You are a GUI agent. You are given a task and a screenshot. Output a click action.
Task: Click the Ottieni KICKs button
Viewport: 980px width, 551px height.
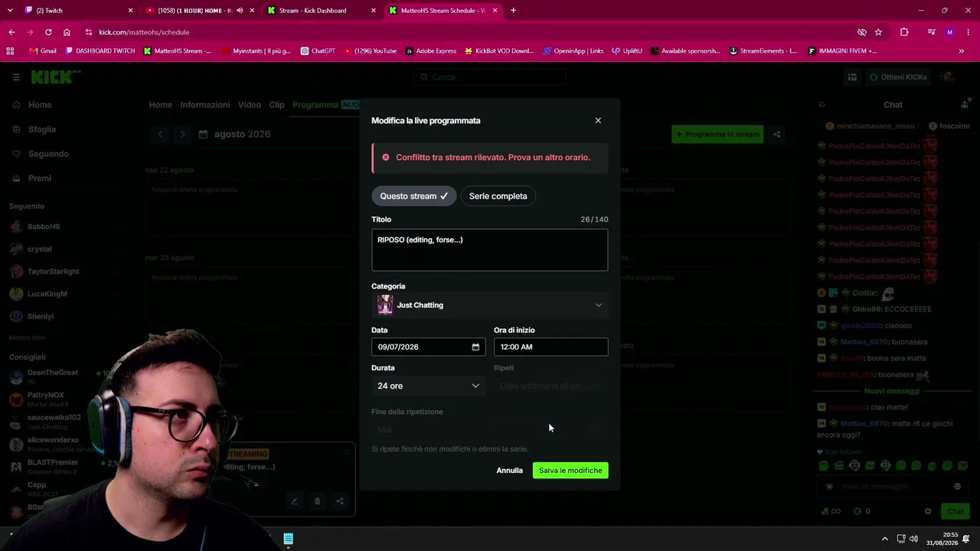point(899,77)
